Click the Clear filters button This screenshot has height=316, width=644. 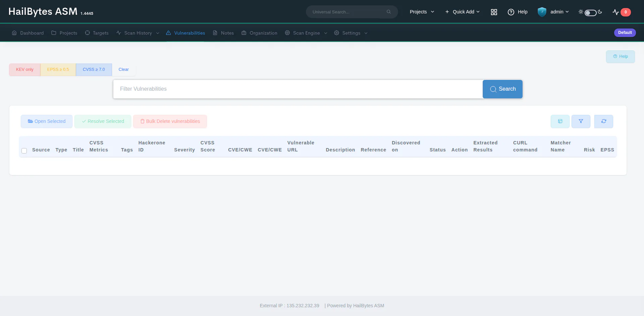[123, 70]
